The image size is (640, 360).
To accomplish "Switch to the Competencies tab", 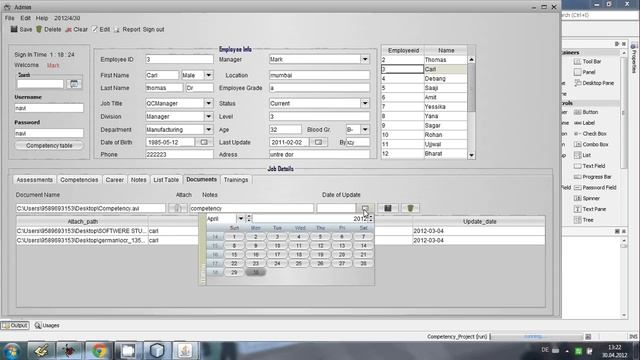I will click(x=79, y=180).
